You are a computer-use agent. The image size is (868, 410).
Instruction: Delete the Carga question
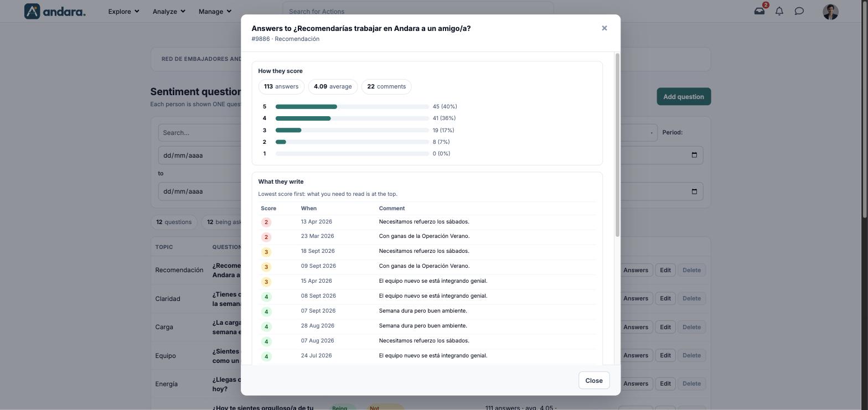pyautogui.click(x=691, y=327)
